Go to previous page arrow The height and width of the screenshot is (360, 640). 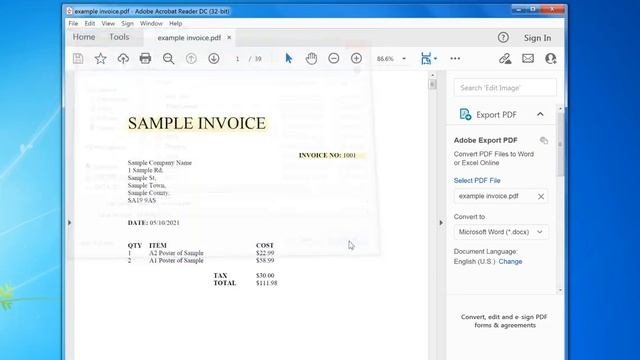[x=191, y=58]
